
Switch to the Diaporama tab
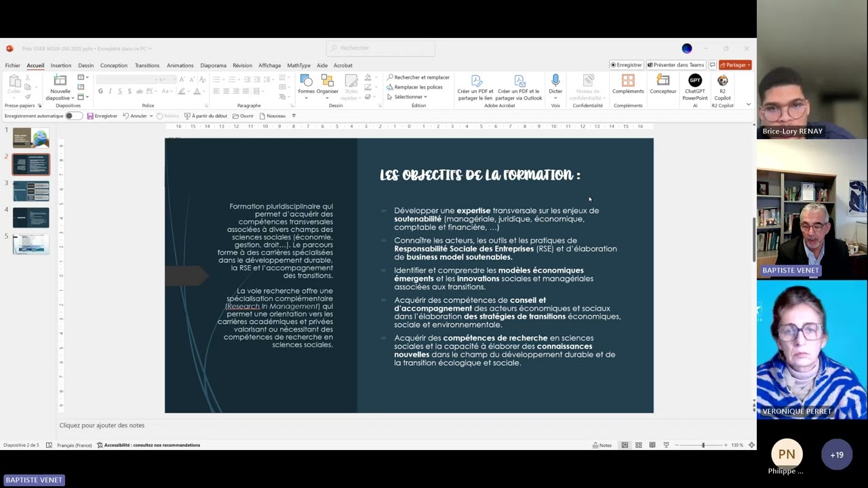pyautogui.click(x=213, y=66)
